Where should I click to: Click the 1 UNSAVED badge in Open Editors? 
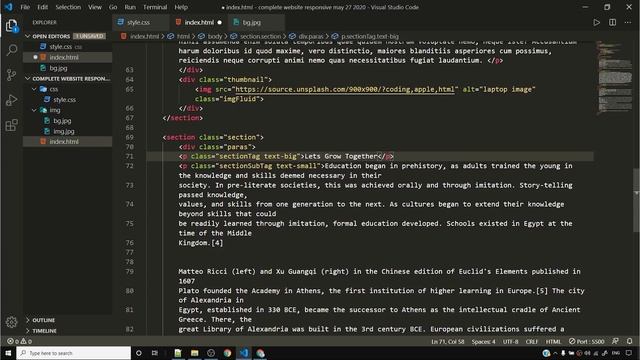89,36
